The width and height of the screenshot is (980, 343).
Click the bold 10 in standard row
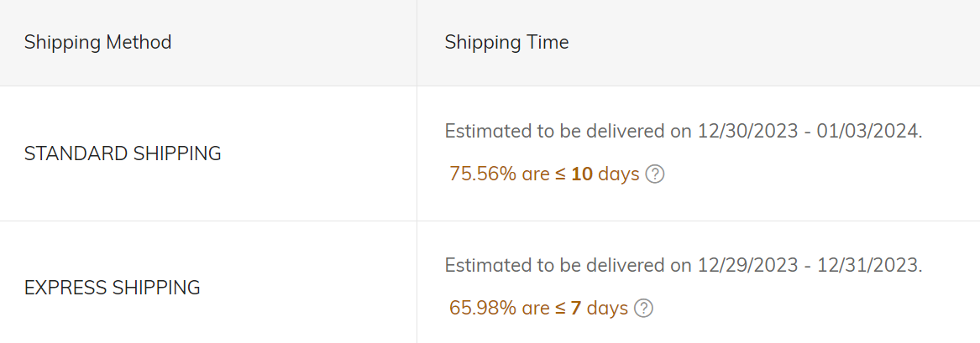tap(582, 174)
